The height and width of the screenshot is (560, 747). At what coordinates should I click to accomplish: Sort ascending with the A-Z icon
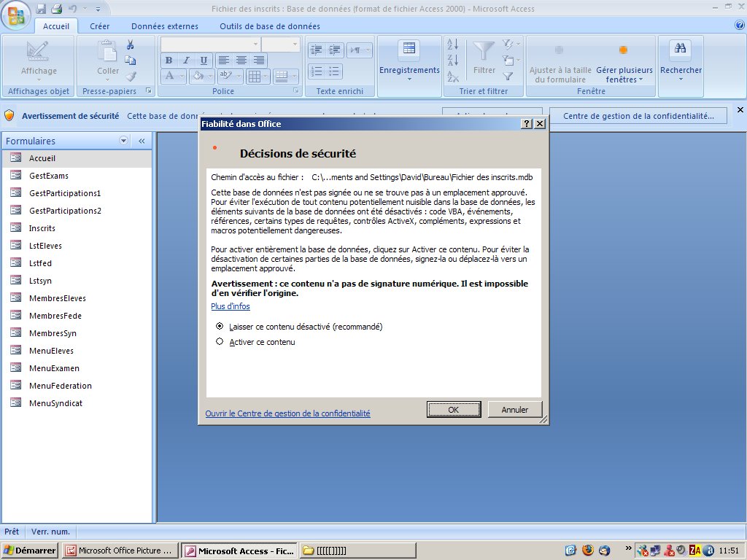tap(452, 44)
